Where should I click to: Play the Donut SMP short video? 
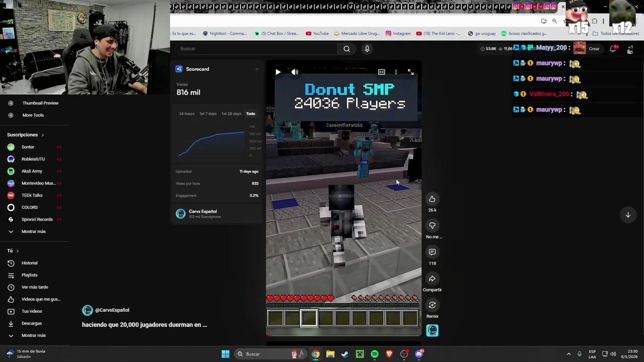click(x=278, y=72)
